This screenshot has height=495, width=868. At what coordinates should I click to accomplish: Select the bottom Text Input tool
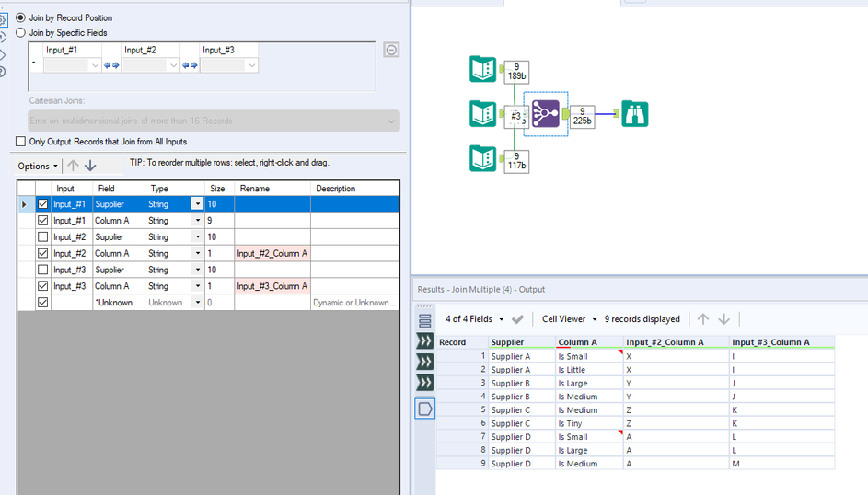click(483, 158)
